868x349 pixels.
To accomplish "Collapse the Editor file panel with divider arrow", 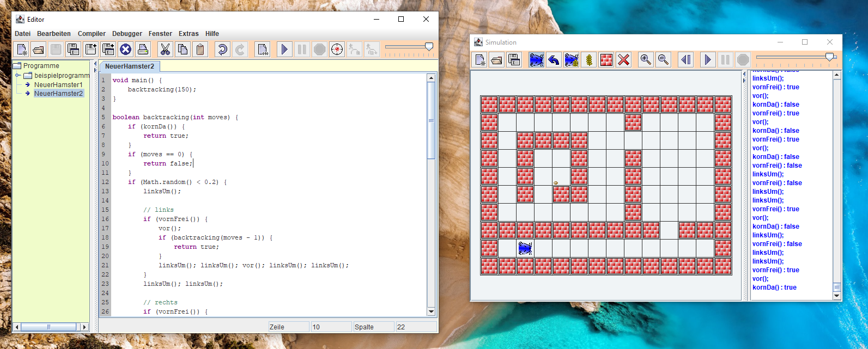I will (x=95, y=64).
